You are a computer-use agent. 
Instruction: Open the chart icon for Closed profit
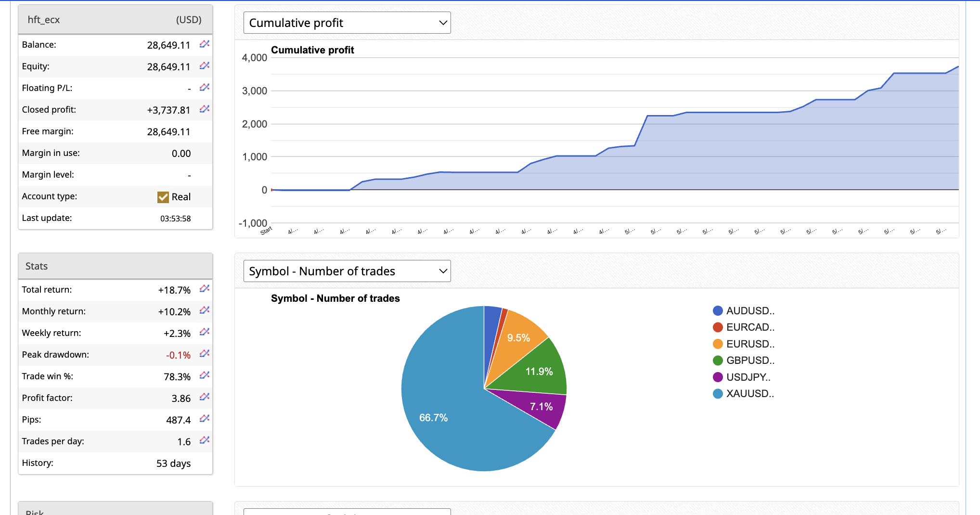[x=205, y=109]
